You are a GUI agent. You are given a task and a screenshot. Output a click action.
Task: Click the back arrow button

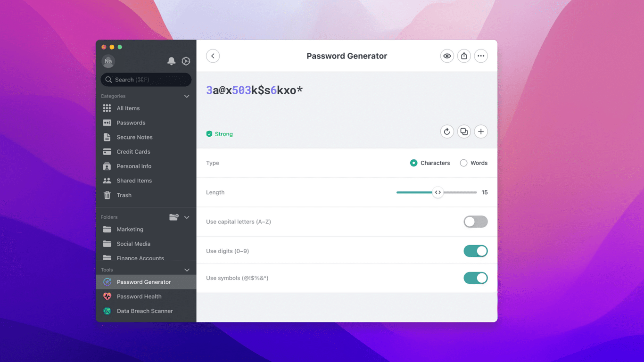[213, 56]
